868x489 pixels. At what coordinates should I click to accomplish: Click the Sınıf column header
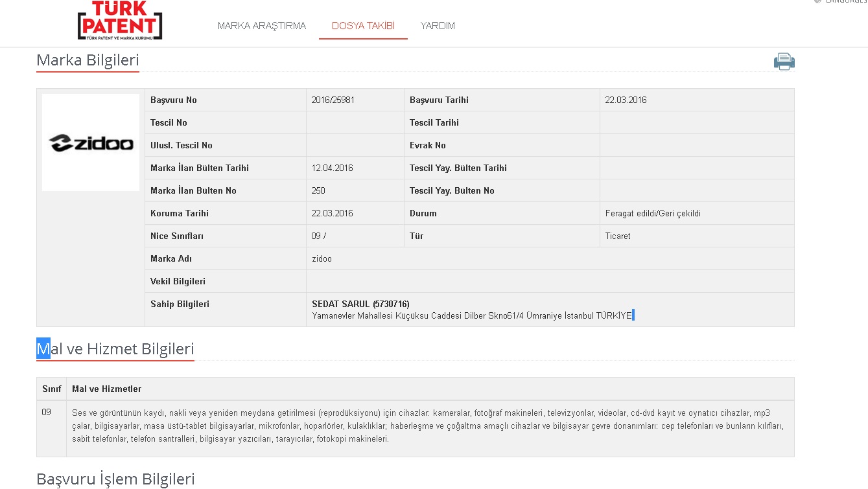pos(52,389)
